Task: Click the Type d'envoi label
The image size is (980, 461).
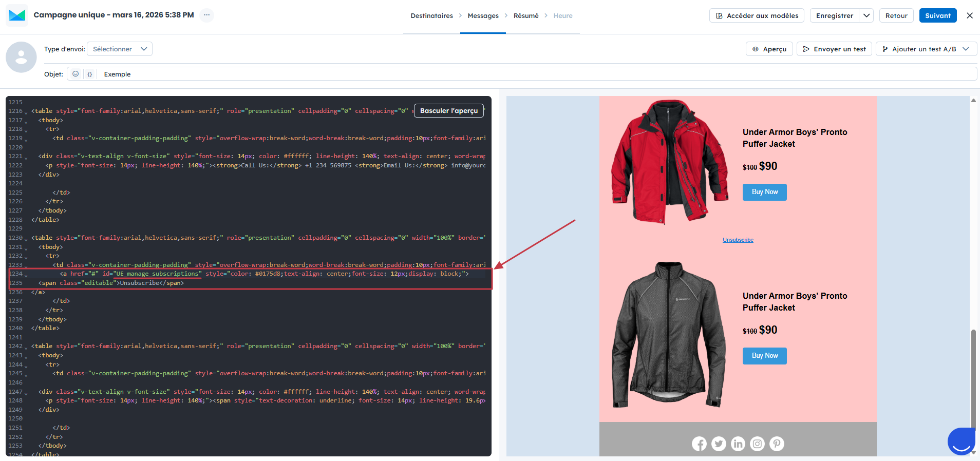Action: (x=65, y=49)
